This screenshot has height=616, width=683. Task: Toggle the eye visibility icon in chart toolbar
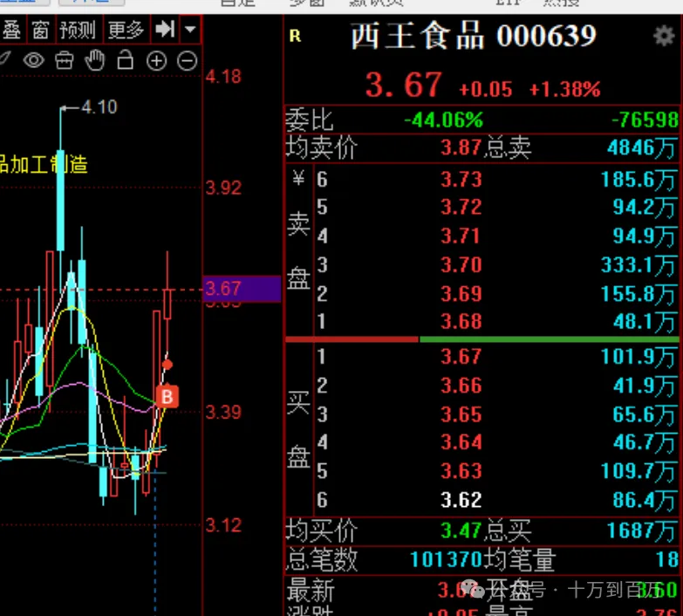click(x=34, y=60)
